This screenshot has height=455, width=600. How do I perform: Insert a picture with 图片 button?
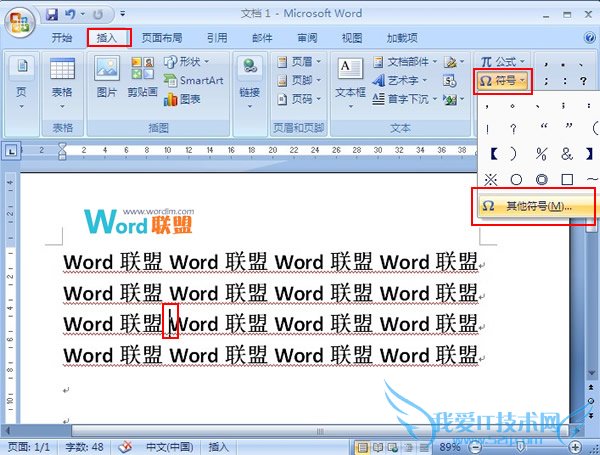pos(107,77)
